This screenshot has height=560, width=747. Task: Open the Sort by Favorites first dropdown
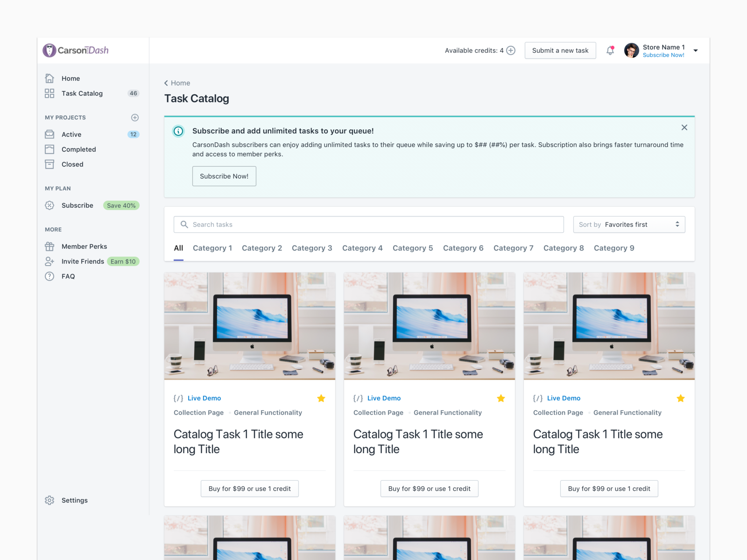tap(629, 224)
